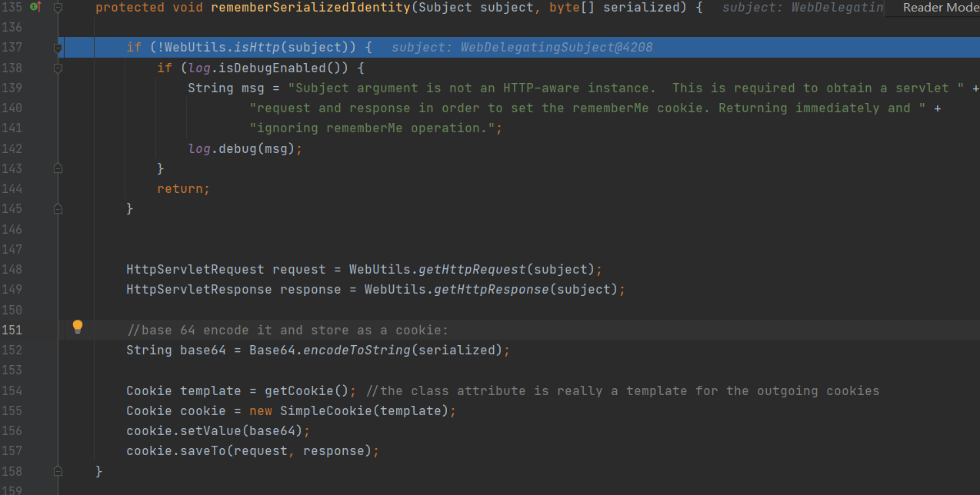Click the fold end marker on line 143
Screen dimensions: 980x495
point(58,168)
